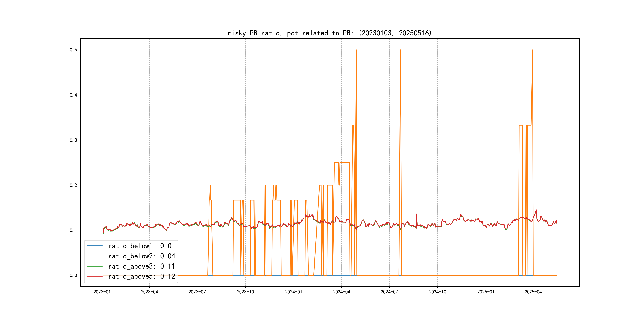Click the 0.4 y-axis tick label
Screen dimensions: 644x322
pos(73,95)
